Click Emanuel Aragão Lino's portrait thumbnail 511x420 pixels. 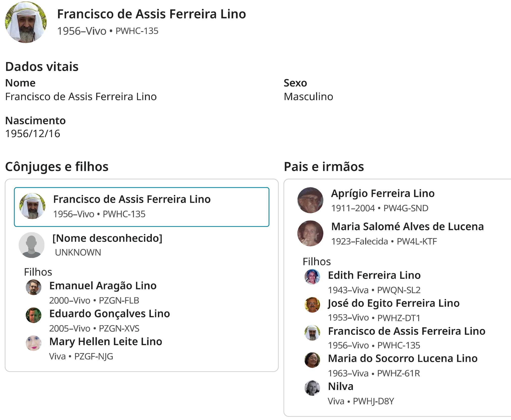34,287
